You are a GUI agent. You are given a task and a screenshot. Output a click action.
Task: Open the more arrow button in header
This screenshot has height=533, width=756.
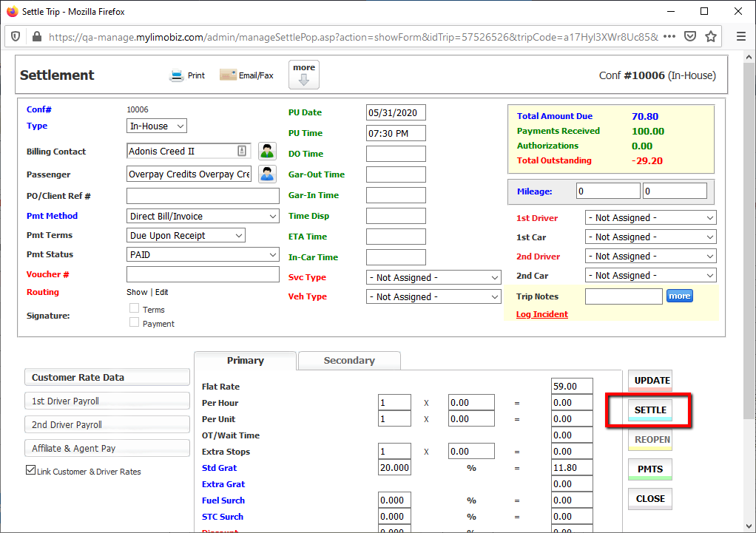click(x=304, y=75)
